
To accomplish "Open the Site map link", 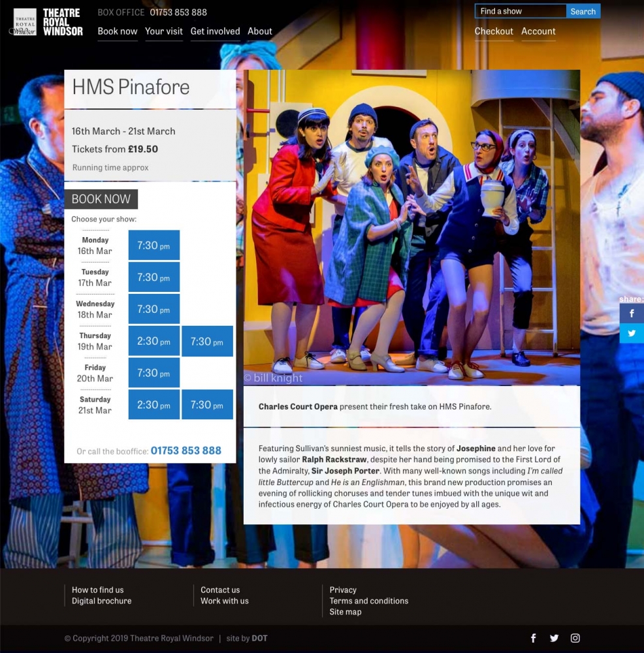I will click(346, 612).
